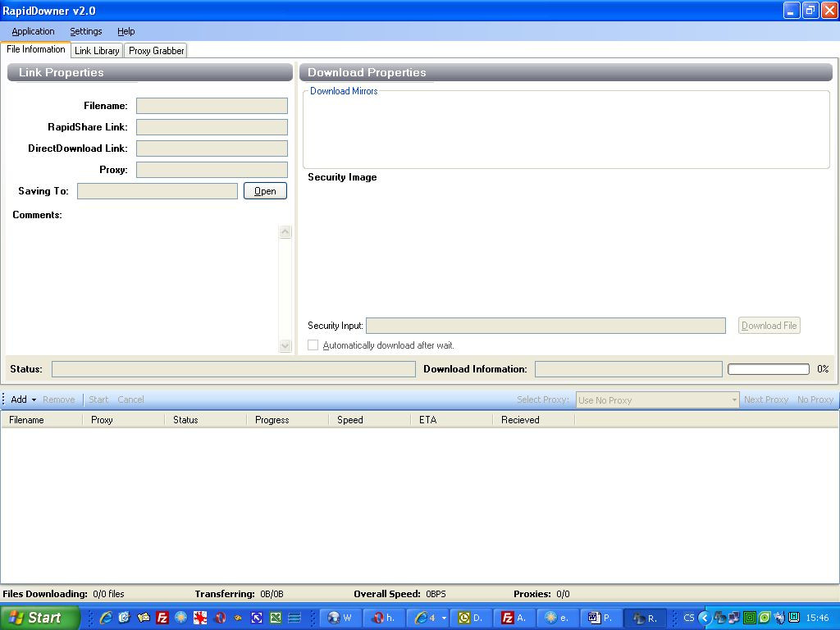Image resolution: width=840 pixels, height=630 pixels.
Task: Click the blue arrow quick launch icon
Action: 257,618
